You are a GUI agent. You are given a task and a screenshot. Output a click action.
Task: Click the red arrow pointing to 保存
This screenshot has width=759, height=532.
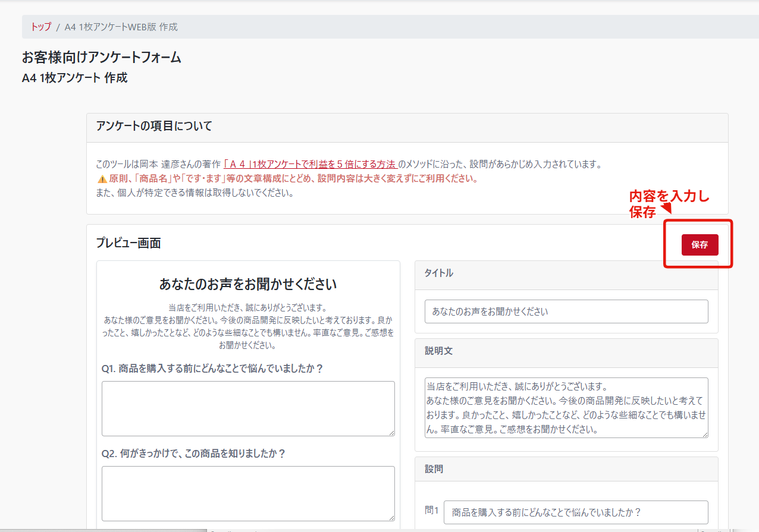pos(666,208)
